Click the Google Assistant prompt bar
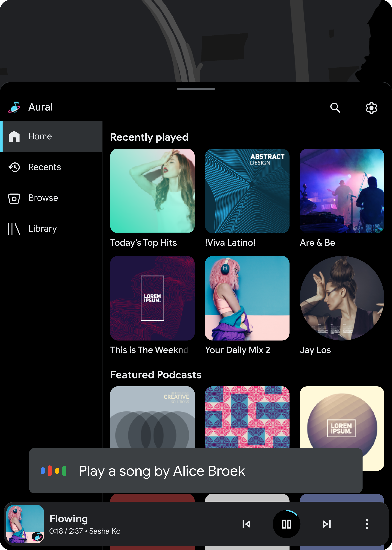 tap(196, 470)
